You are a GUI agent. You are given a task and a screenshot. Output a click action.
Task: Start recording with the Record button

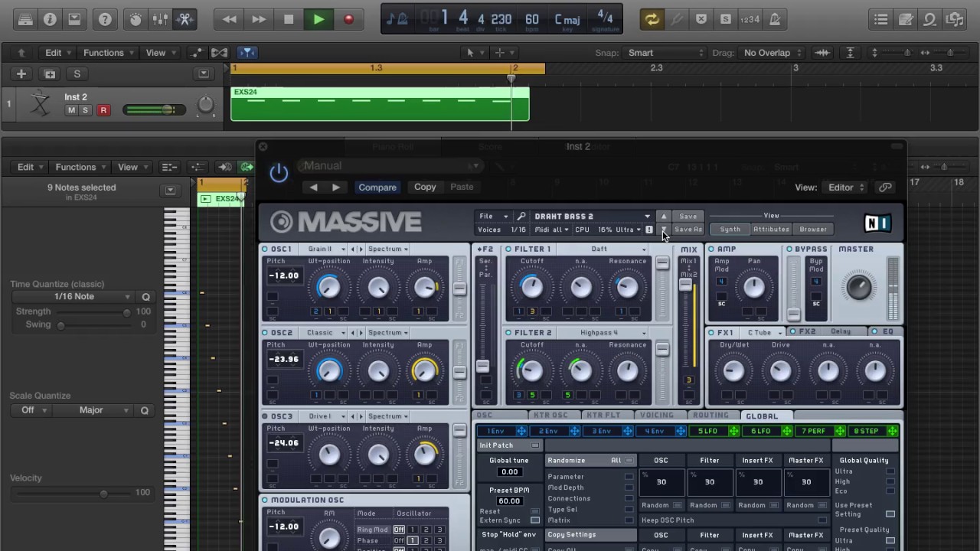[x=348, y=19]
